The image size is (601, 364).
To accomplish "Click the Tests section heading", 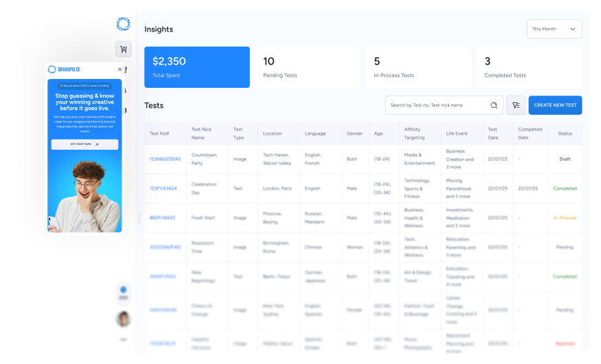I will tap(154, 105).
